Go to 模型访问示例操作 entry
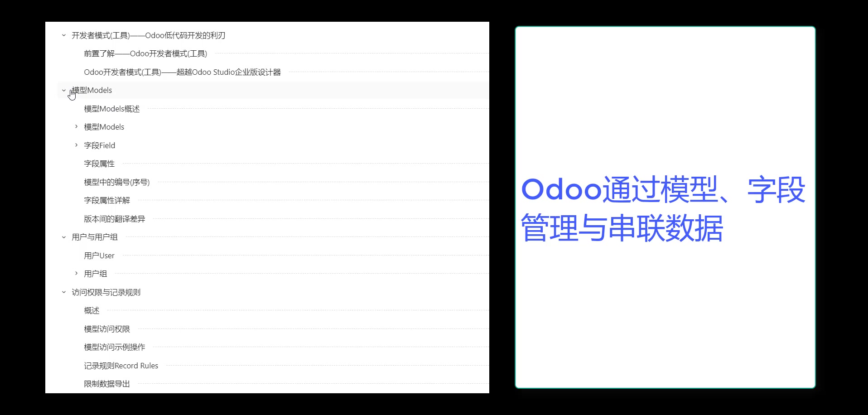This screenshot has height=415, width=868. (x=115, y=347)
